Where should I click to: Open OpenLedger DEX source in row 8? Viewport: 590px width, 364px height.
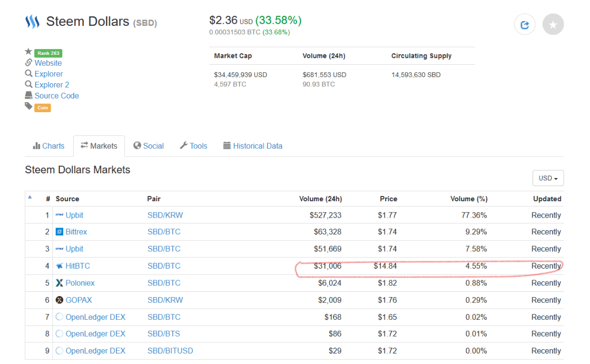click(x=95, y=334)
